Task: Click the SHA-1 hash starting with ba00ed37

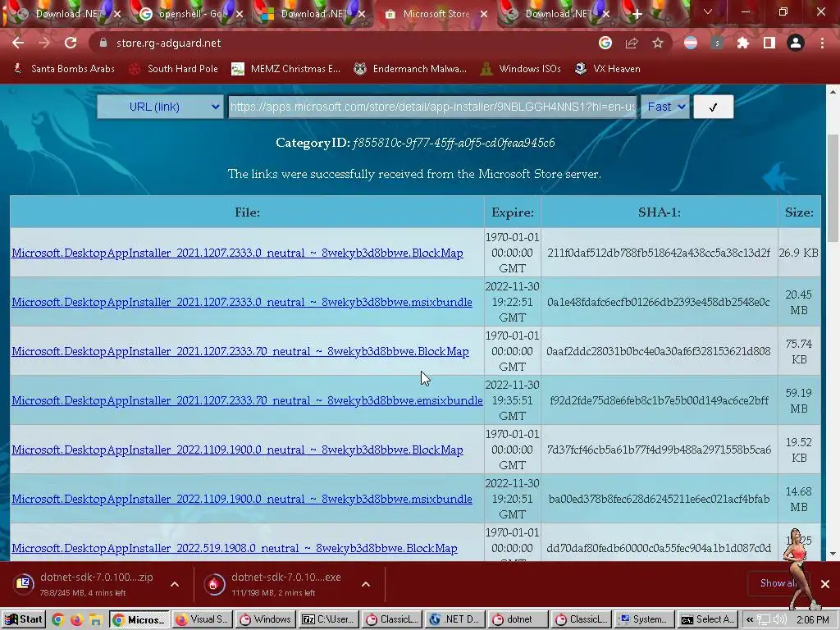Action: click(659, 500)
